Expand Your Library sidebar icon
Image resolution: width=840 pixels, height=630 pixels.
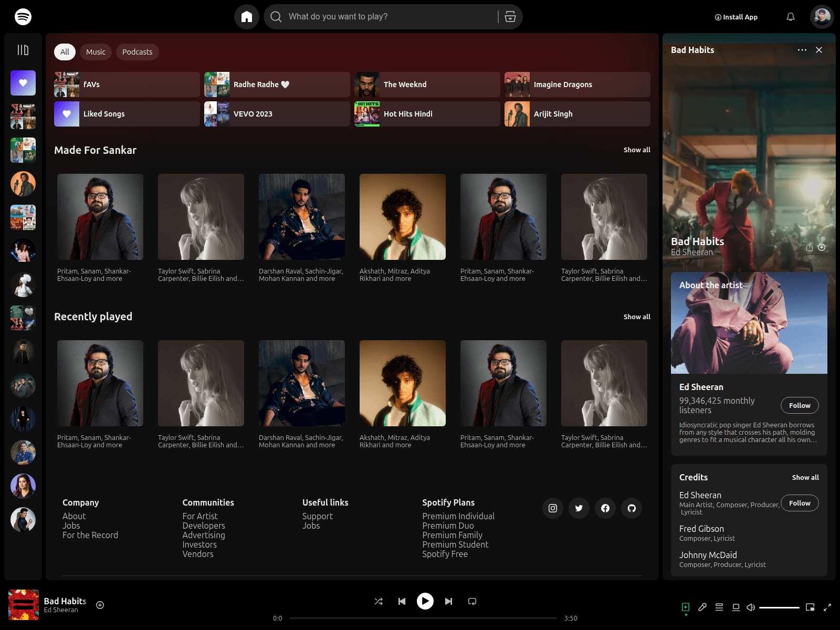[x=23, y=50]
